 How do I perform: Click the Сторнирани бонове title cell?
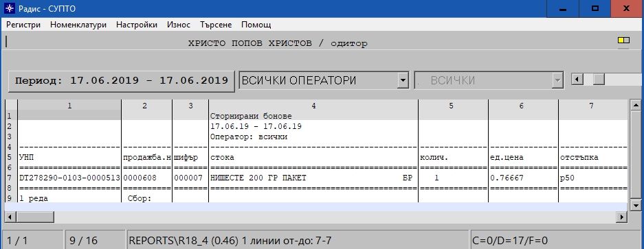pyautogui.click(x=313, y=116)
